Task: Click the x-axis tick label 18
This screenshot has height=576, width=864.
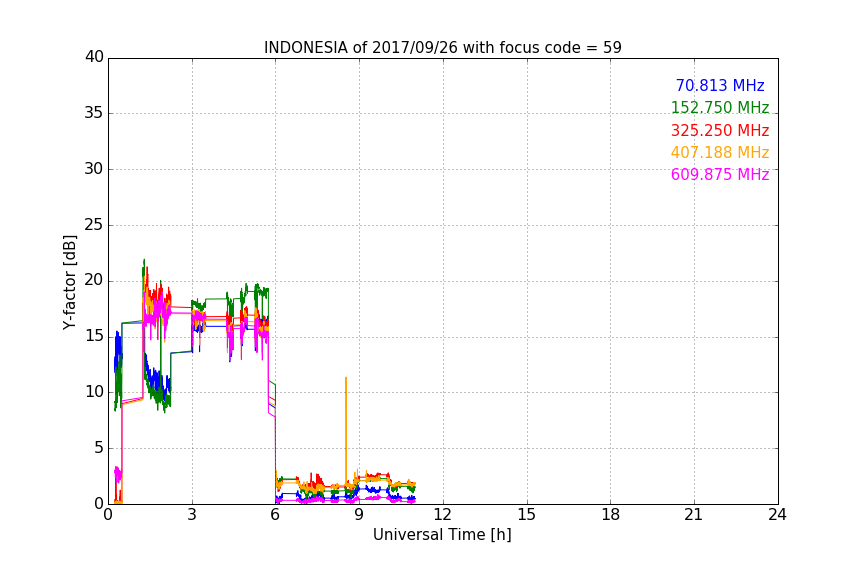Action: 611,515
